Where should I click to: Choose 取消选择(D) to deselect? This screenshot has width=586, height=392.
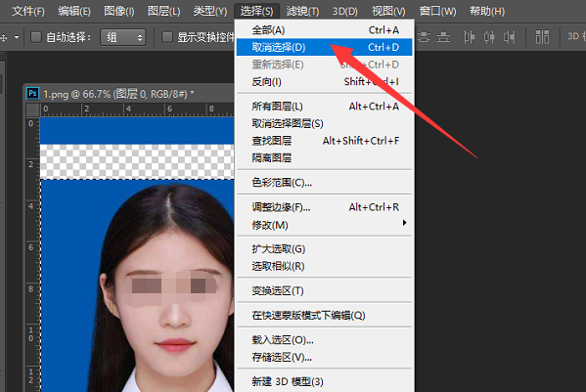click(325, 47)
